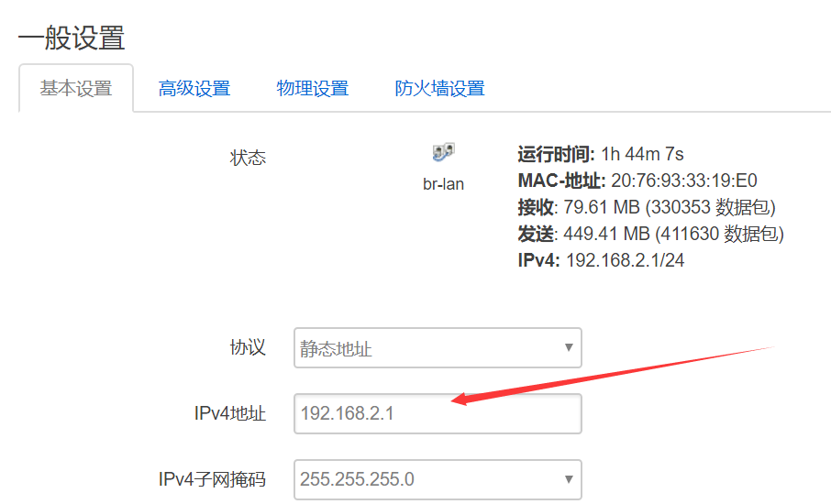
Task: Open the 高级设置 tab
Action: pos(194,88)
